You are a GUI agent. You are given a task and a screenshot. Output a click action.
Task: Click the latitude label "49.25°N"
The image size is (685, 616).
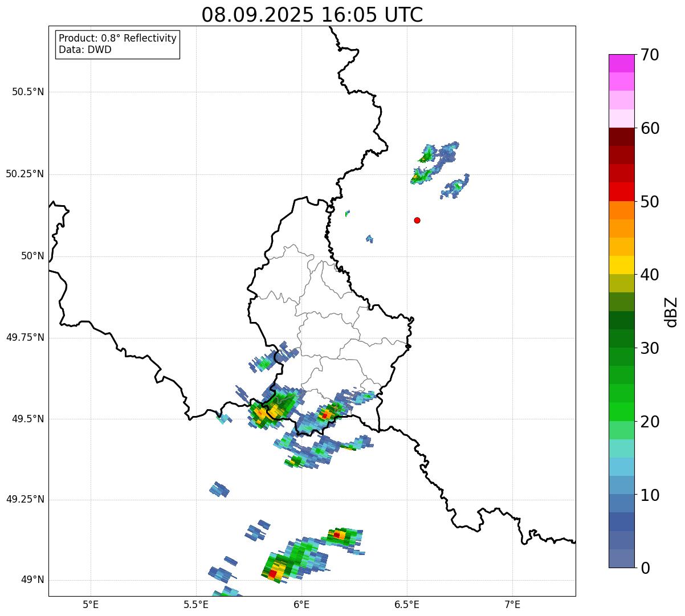pos(25,499)
